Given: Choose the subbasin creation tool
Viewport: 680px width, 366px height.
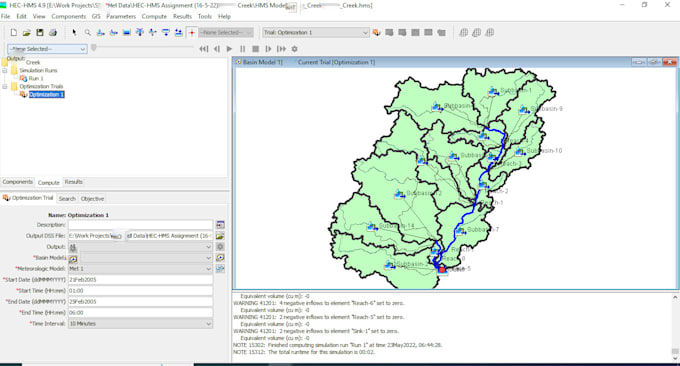Looking at the screenshot, I should 101,33.
